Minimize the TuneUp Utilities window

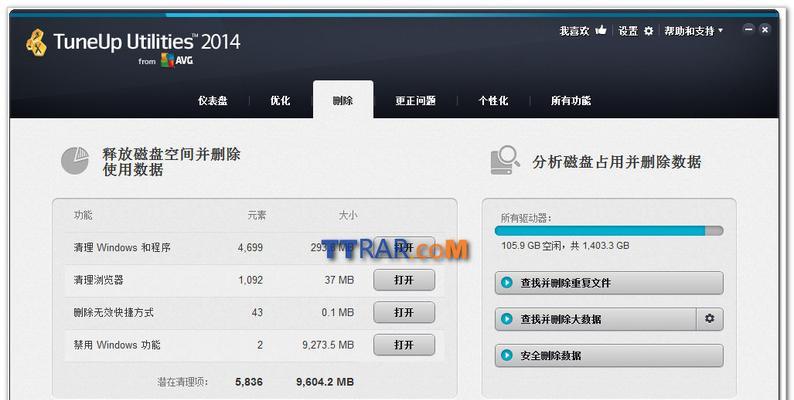(748, 29)
